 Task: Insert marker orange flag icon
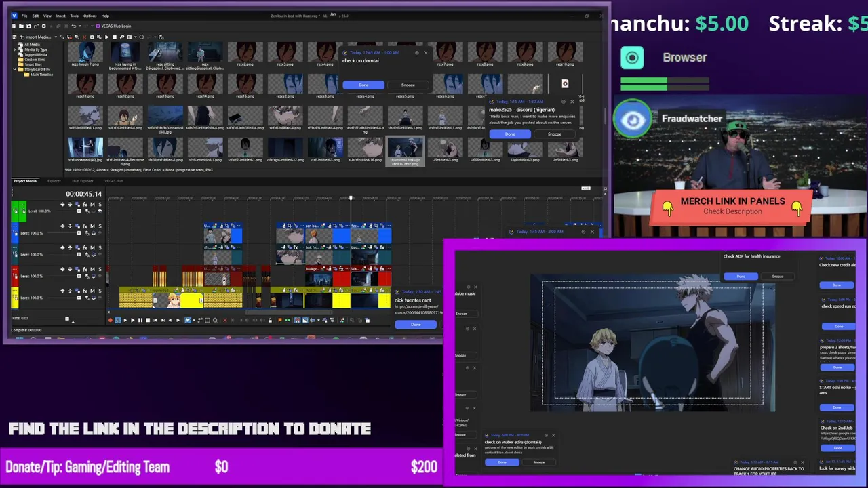coord(280,320)
